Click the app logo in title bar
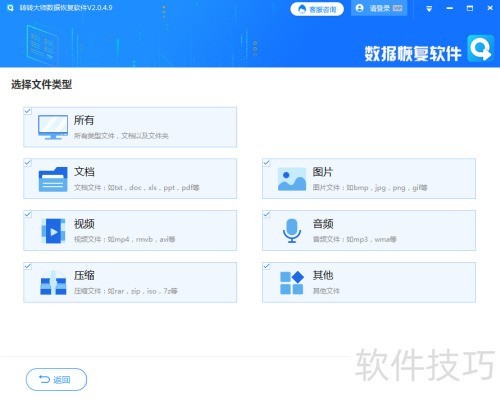Screen dimensions: 500x402 tap(10, 8)
